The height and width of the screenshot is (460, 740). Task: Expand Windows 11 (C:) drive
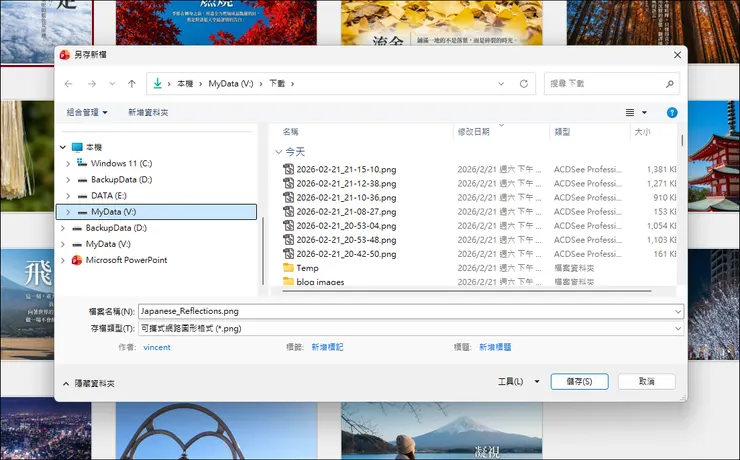click(x=68, y=164)
